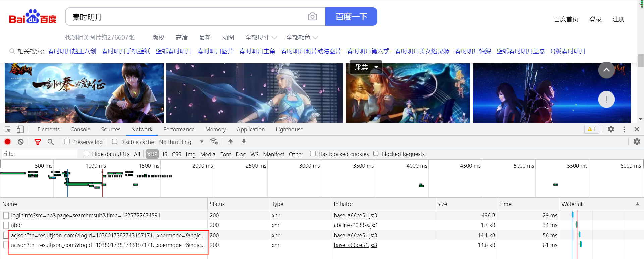Click the 百度一下 search button
The height and width of the screenshot is (259, 644).
click(351, 17)
